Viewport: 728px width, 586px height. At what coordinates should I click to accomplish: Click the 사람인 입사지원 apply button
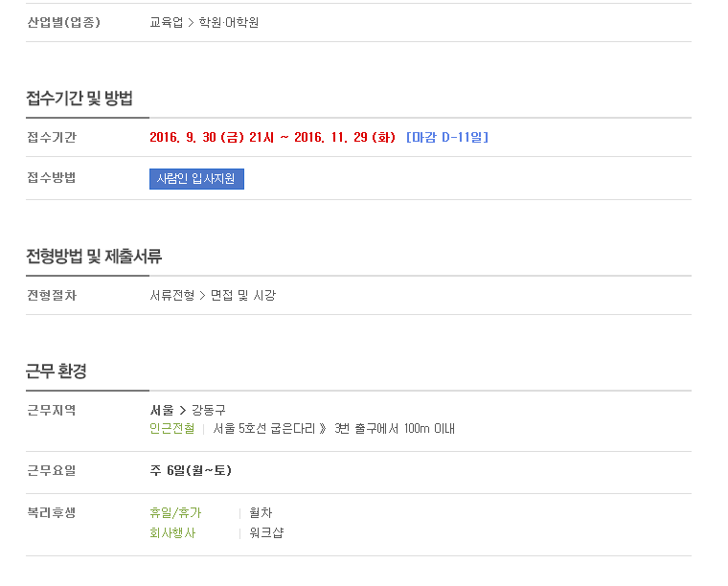click(x=196, y=179)
